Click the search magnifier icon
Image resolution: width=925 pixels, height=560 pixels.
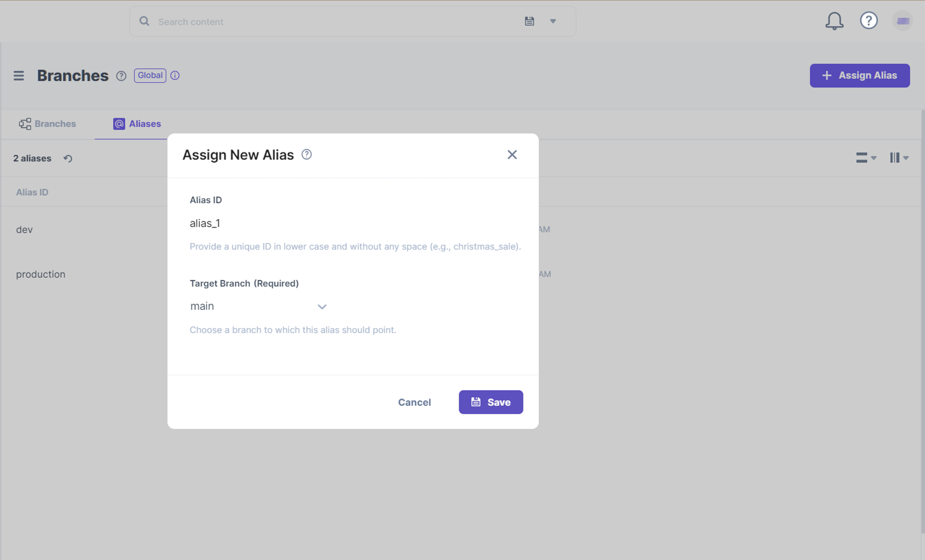tap(144, 21)
